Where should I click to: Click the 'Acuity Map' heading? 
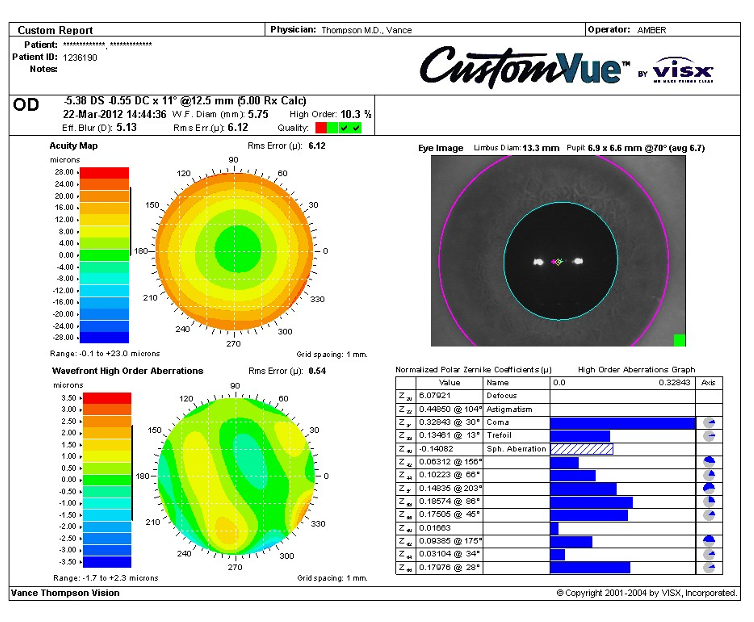point(74,146)
